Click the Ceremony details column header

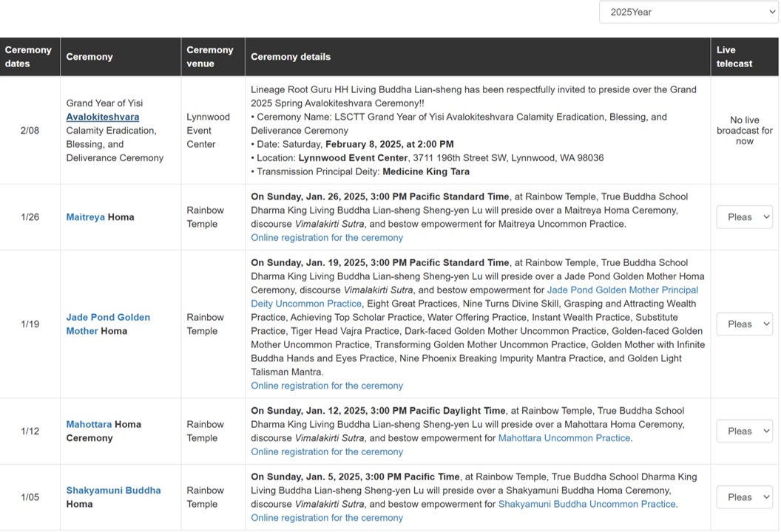478,57
